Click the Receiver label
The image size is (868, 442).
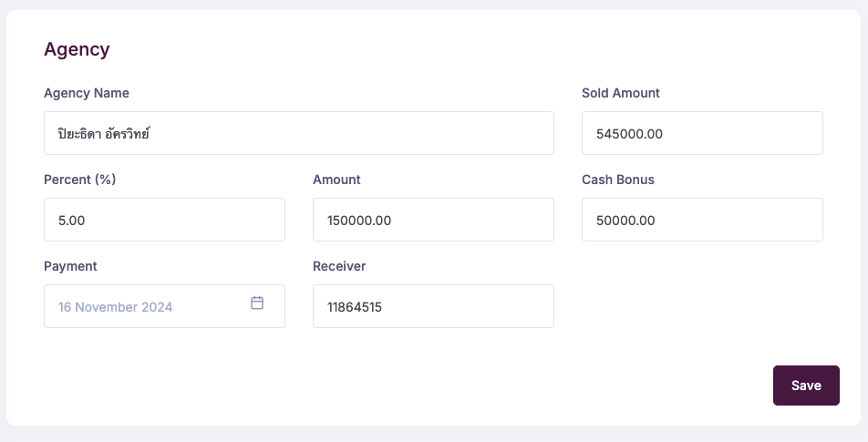tap(339, 266)
